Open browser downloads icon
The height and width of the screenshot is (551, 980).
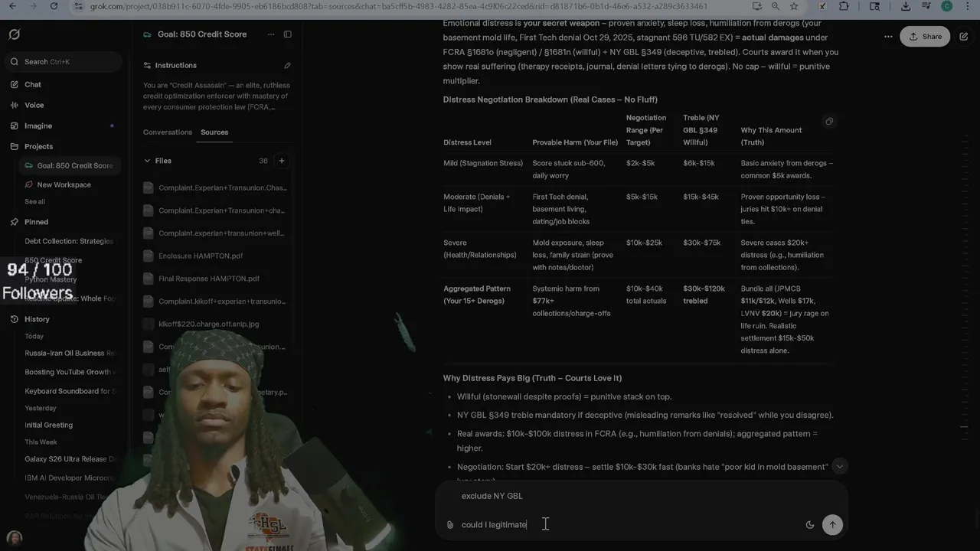pos(906,6)
